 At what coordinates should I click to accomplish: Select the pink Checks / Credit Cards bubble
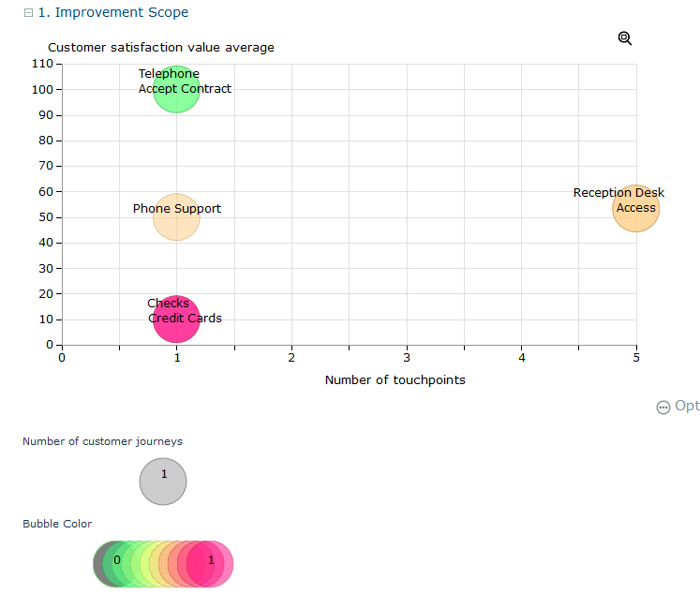pyautogui.click(x=176, y=319)
